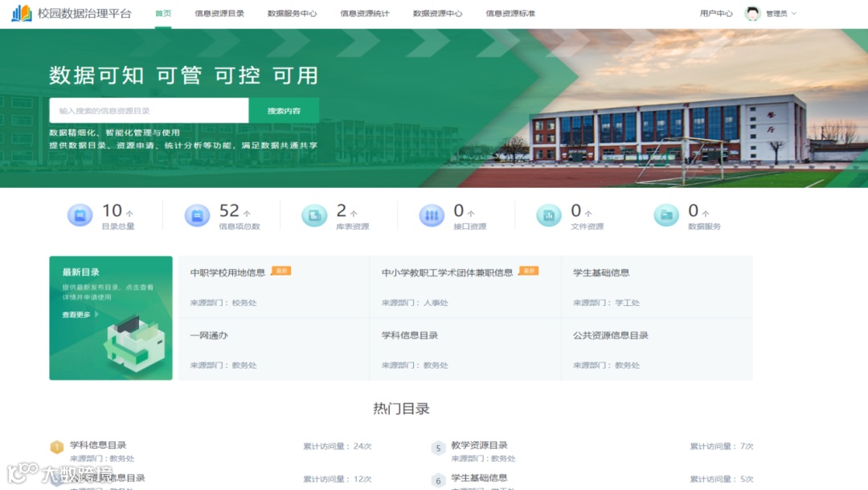Open the 信息资源目录 menu
This screenshot has height=490, width=868.
pyautogui.click(x=219, y=14)
